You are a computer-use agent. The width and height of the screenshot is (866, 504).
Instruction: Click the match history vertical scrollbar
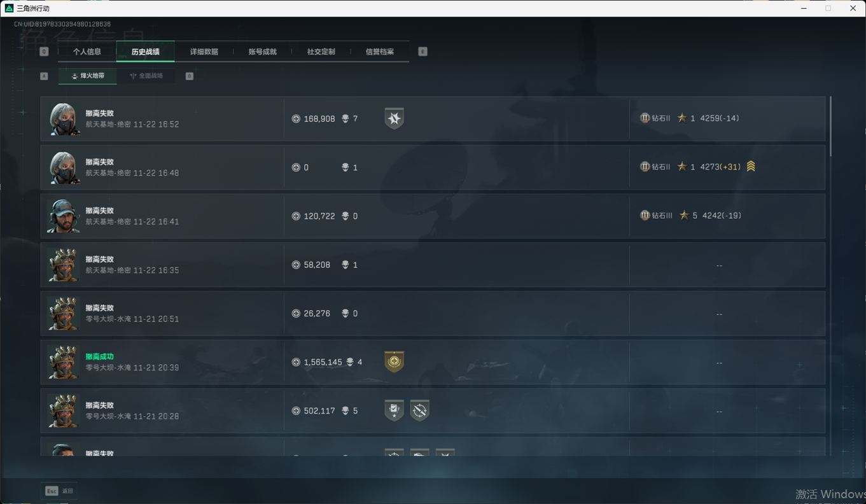[830, 126]
